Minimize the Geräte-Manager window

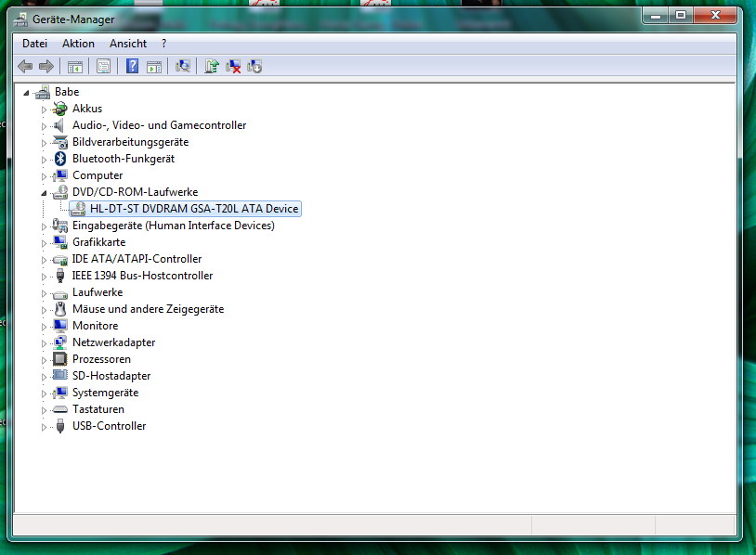(x=656, y=16)
